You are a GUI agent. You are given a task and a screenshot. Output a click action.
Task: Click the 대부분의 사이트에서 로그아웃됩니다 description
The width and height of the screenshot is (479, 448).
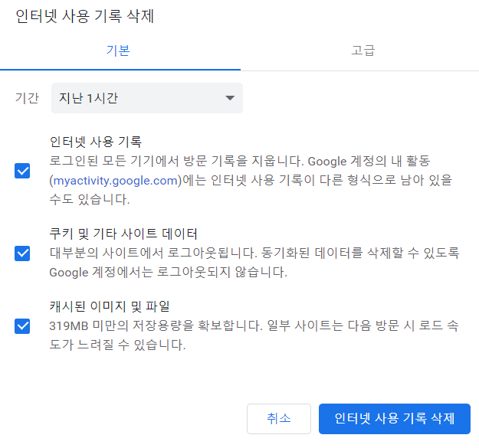coord(254,263)
